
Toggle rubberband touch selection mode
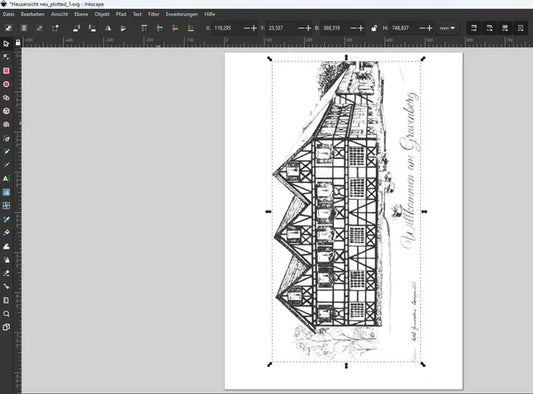tap(55, 28)
